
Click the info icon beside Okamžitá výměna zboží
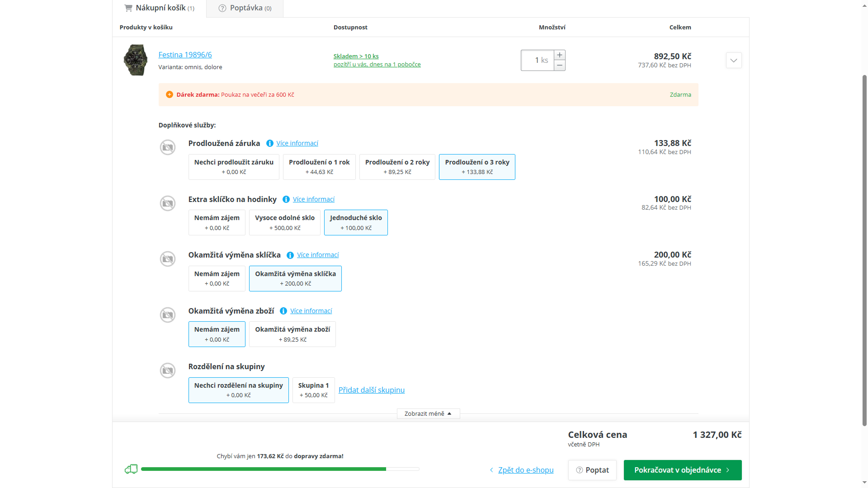283,311
